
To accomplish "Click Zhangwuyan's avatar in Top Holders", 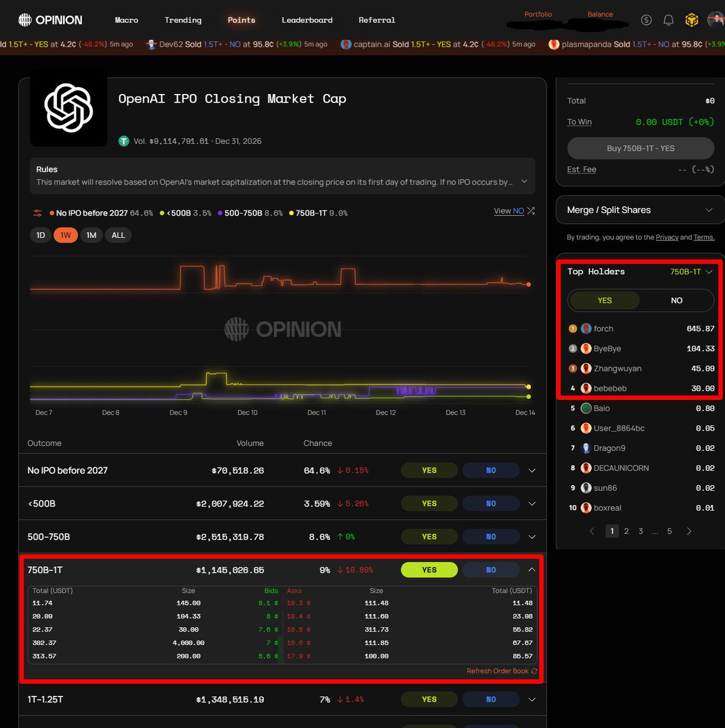I will (x=586, y=368).
